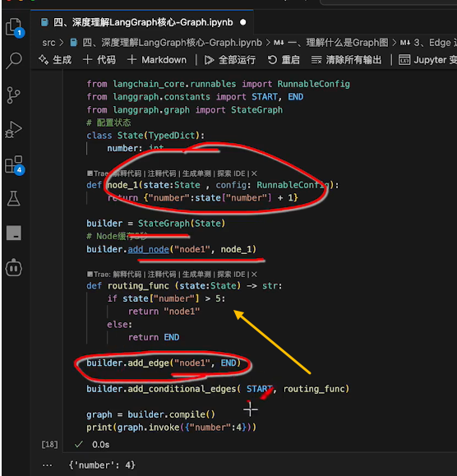457x476 pixels.
Task: Open the Testing flask icon
Action: coord(14,198)
